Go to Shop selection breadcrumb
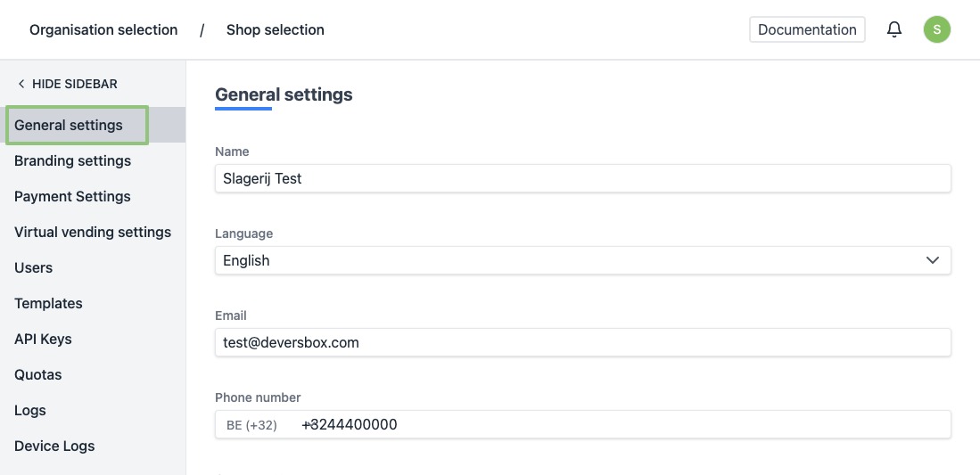This screenshot has height=475, width=980. (275, 30)
